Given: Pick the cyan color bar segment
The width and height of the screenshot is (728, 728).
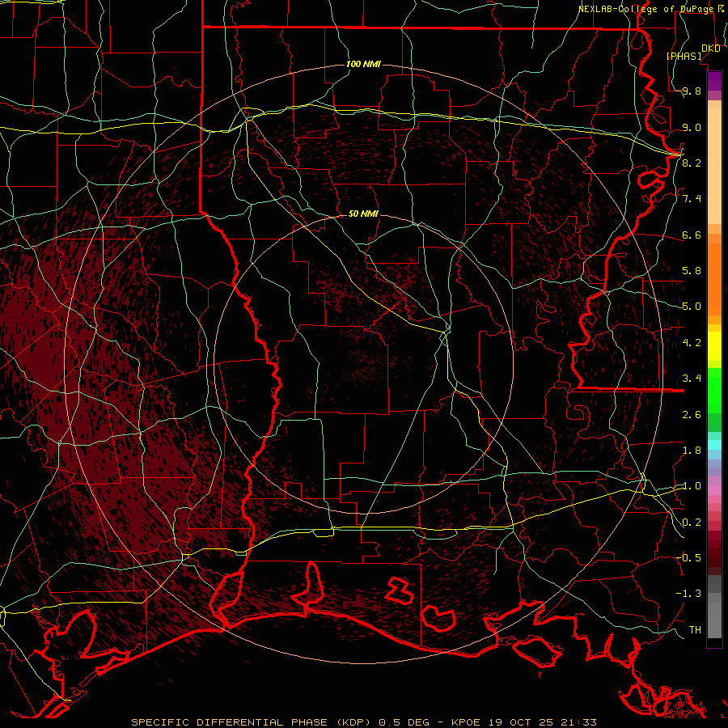Looking at the screenshot, I should pos(714,444).
